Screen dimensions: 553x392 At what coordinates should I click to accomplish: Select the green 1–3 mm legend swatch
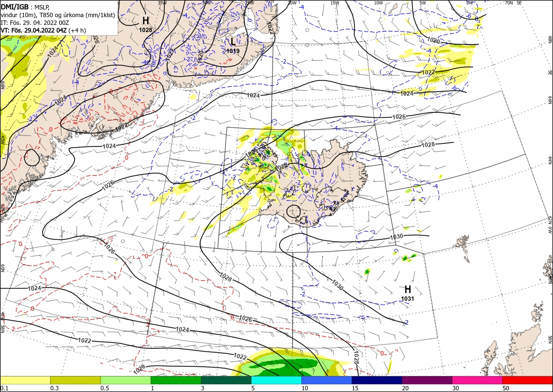point(176,380)
